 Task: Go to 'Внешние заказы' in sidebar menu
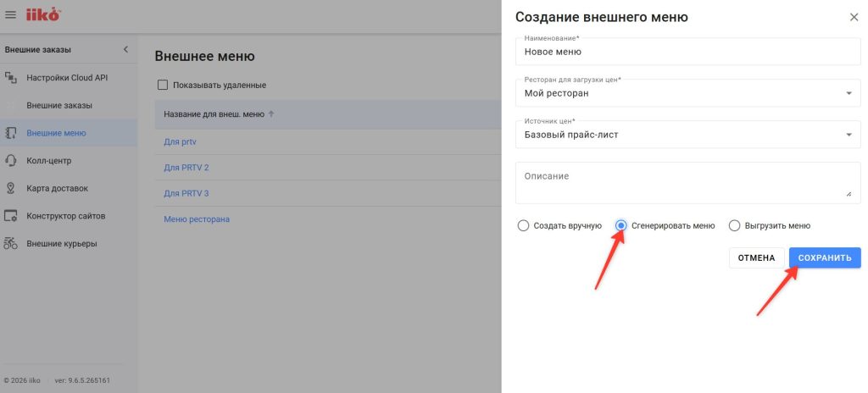[x=59, y=106]
